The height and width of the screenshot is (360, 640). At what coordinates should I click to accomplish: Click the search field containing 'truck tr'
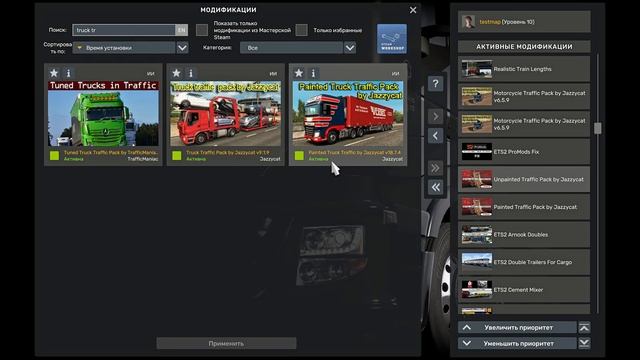pos(124,30)
